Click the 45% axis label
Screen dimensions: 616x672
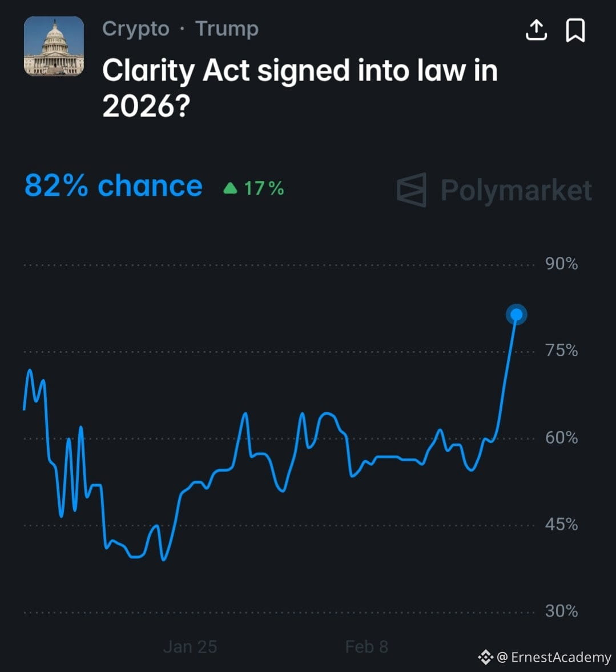[x=561, y=525]
